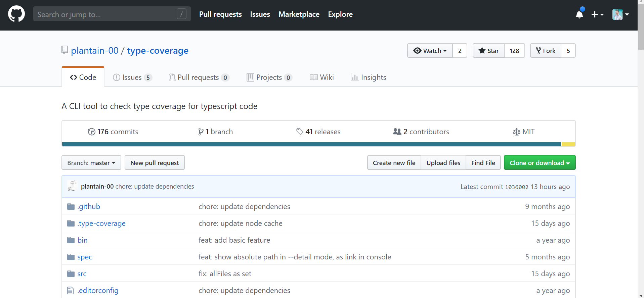This screenshot has width=644, height=298.
Task: Click folder icon next to src
Action: point(71,274)
